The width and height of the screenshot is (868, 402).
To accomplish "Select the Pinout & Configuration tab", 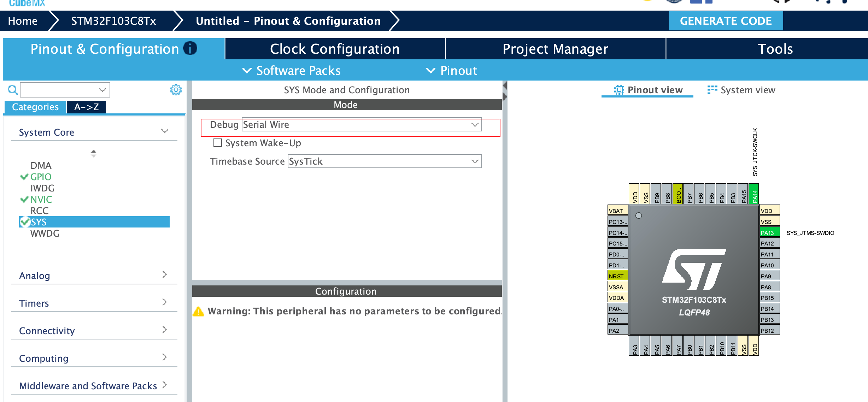I will 113,49.
